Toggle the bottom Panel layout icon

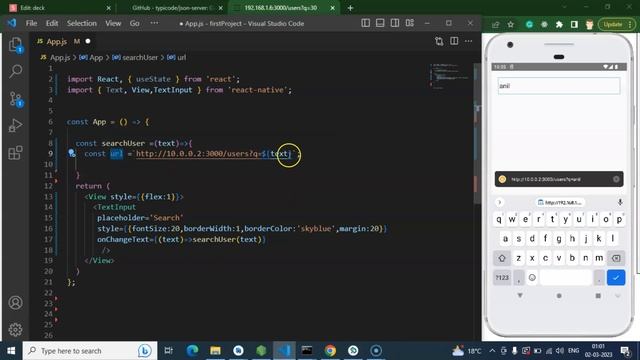coord(380,23)
